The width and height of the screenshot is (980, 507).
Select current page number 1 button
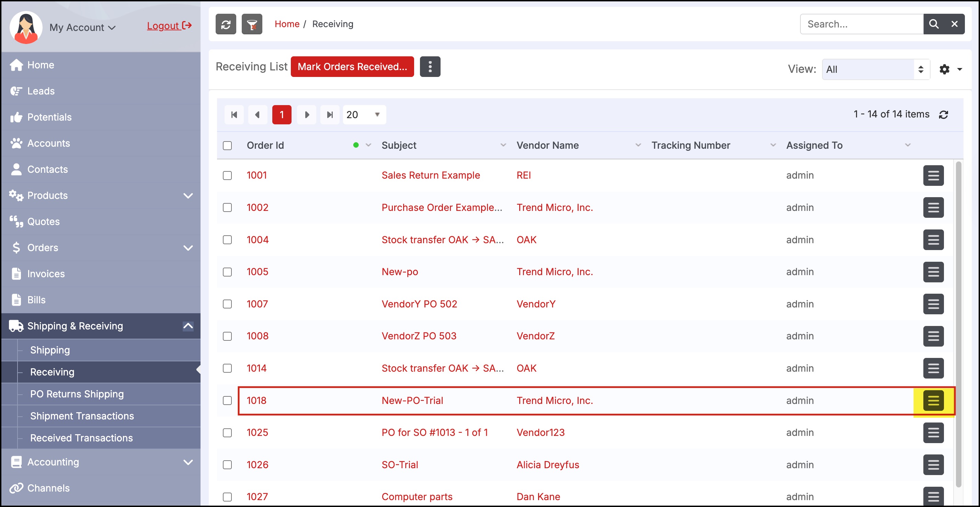[282, 115]
